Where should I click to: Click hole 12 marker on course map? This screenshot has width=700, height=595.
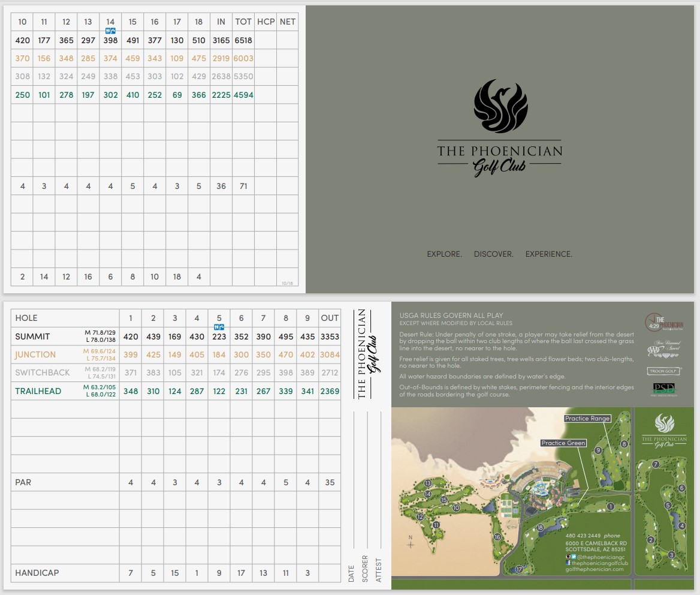(x=420, y=517)
